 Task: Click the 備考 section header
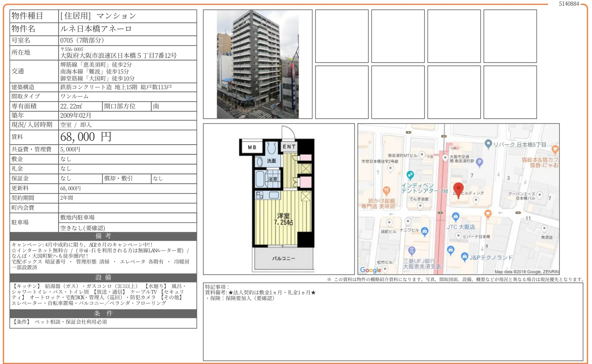(103, 236)
